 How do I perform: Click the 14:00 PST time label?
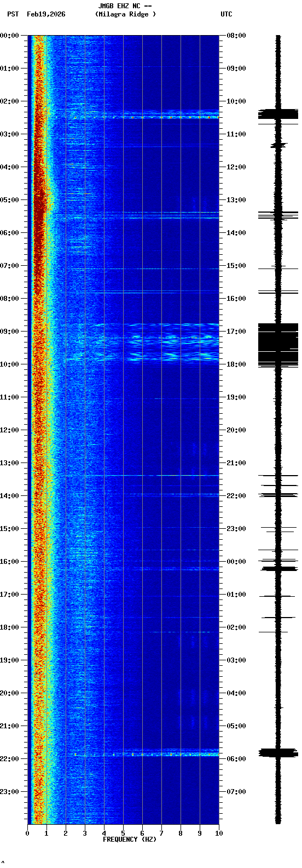tap(10, 496)
